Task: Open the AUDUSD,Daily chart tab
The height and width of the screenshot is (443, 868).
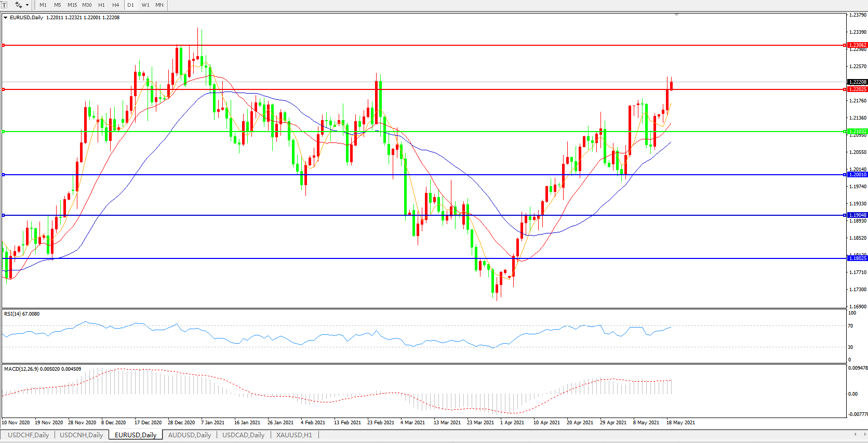Action: click(190, 435)
